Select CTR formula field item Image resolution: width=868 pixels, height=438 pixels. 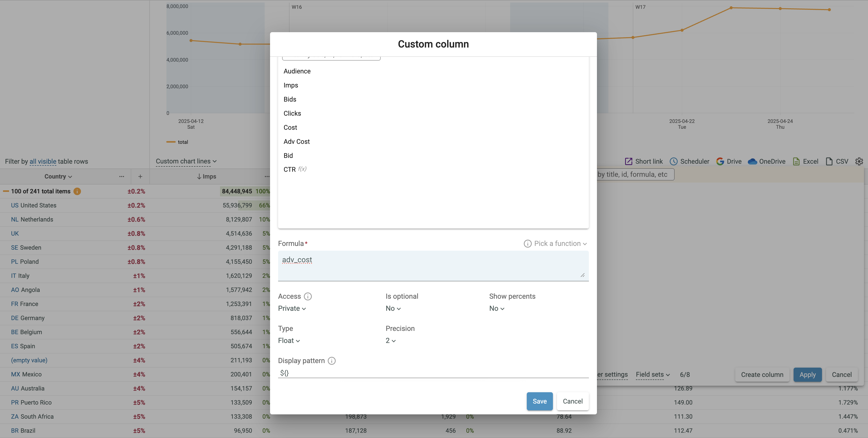pos(290,169)
